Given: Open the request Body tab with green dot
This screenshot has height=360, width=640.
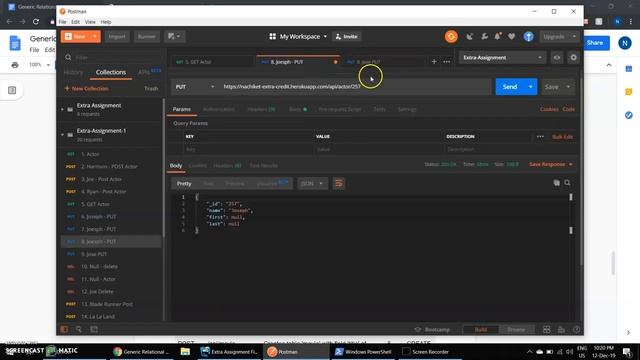Looking at the screenshot, I should coord(298,109).
